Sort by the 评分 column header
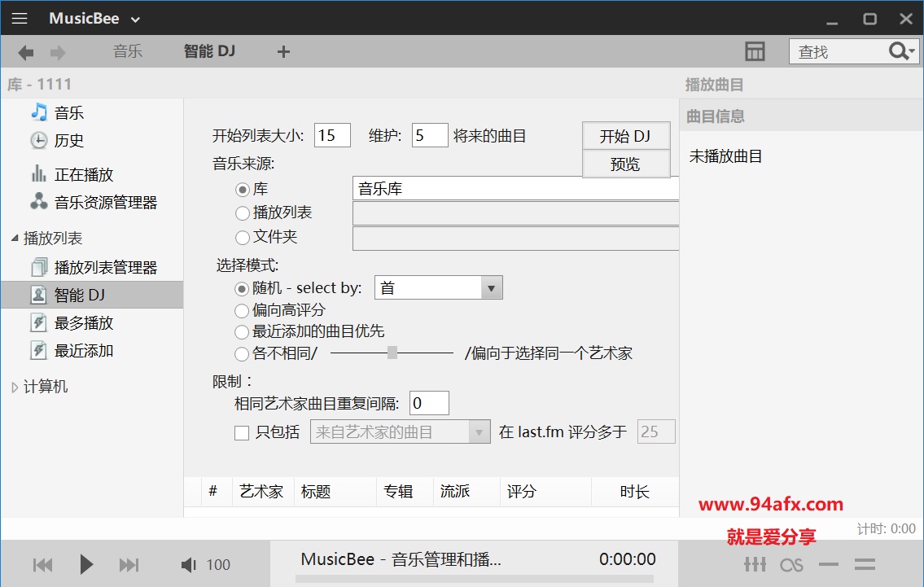The image size is (924, 587). point(545,492)
